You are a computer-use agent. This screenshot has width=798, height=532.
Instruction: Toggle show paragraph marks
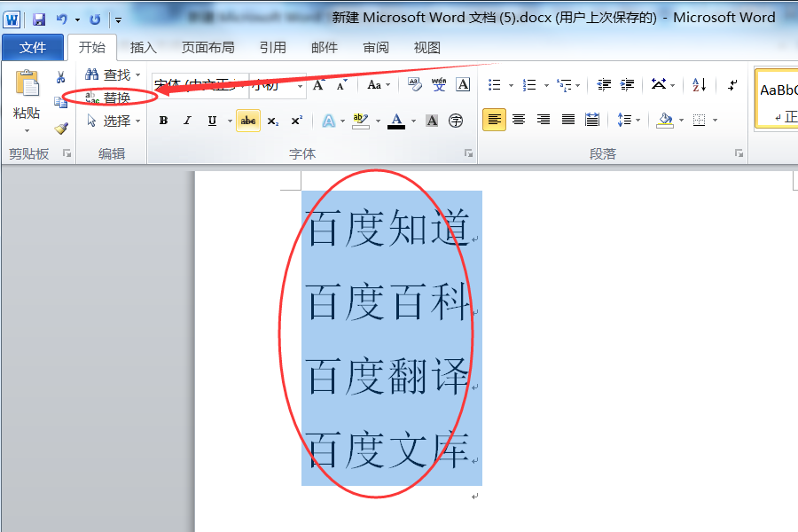732,85
